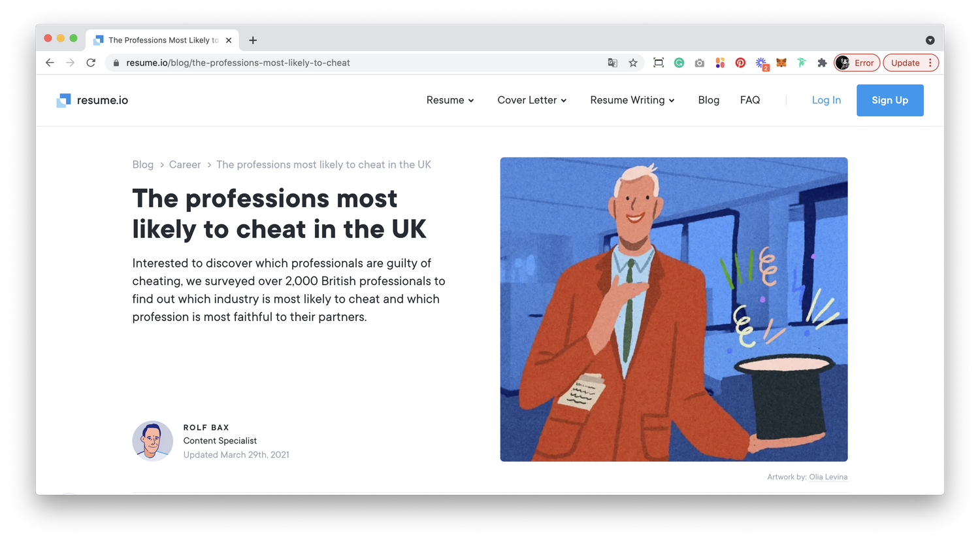
Task: Reload the page
Action: point(91,63)
